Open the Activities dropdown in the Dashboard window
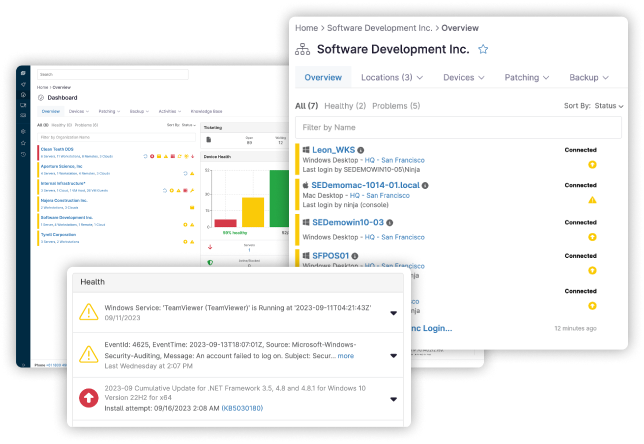Viewport: 644px width, 444px height. click(x=170, y=111)
